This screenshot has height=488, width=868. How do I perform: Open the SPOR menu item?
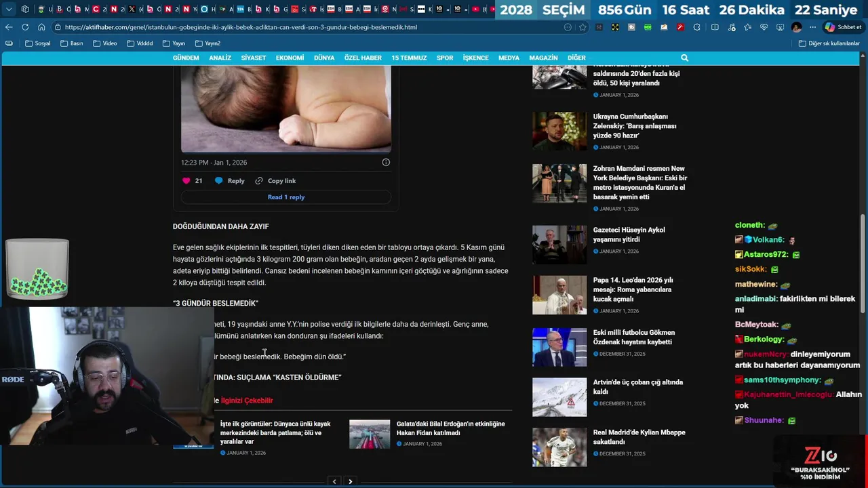click(445, 58)
